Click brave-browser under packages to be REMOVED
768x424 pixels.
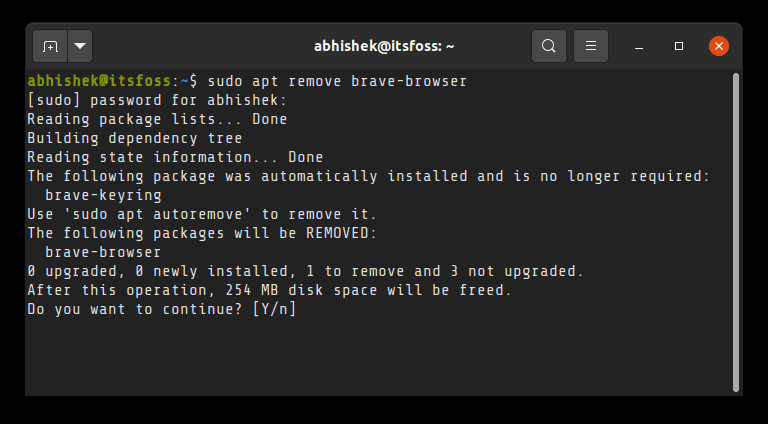[x=103, y=252]
